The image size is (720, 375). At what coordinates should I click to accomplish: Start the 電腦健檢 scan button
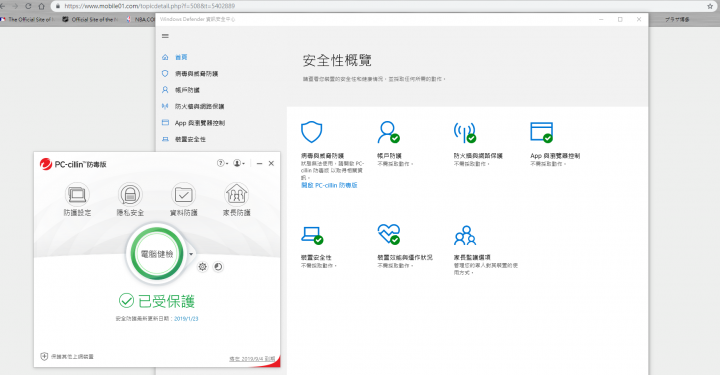(x=157, y=254)
